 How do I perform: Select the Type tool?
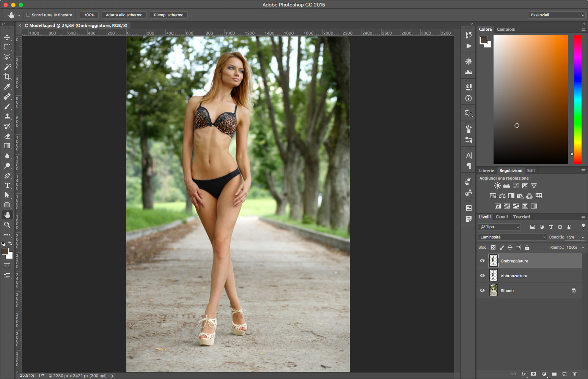pos(7,185)
